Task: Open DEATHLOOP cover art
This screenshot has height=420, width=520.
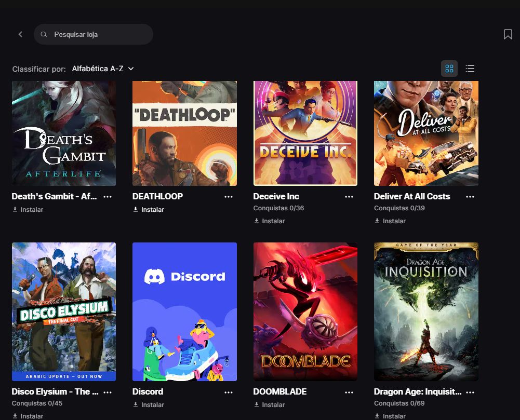Action: click(185, 133)
